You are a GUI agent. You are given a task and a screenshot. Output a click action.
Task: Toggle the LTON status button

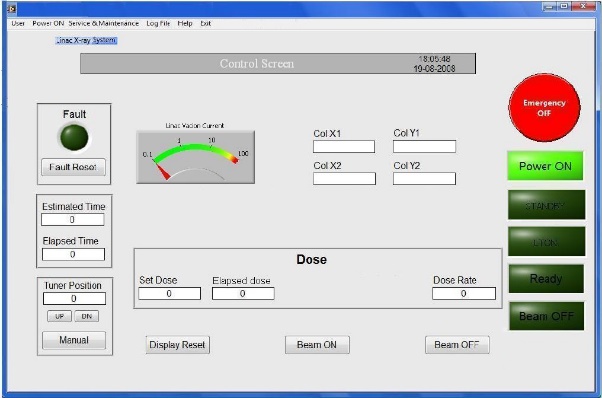pos(546,241)
